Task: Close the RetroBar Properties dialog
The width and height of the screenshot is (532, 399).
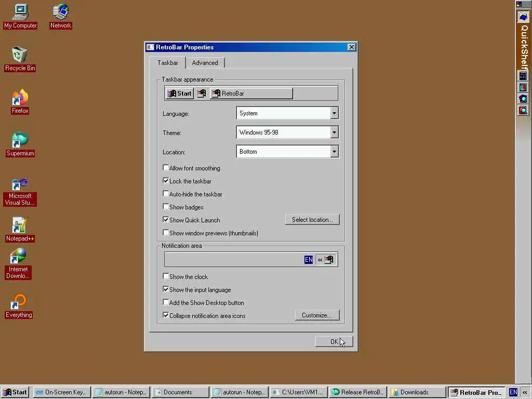Action: [352, 47]
